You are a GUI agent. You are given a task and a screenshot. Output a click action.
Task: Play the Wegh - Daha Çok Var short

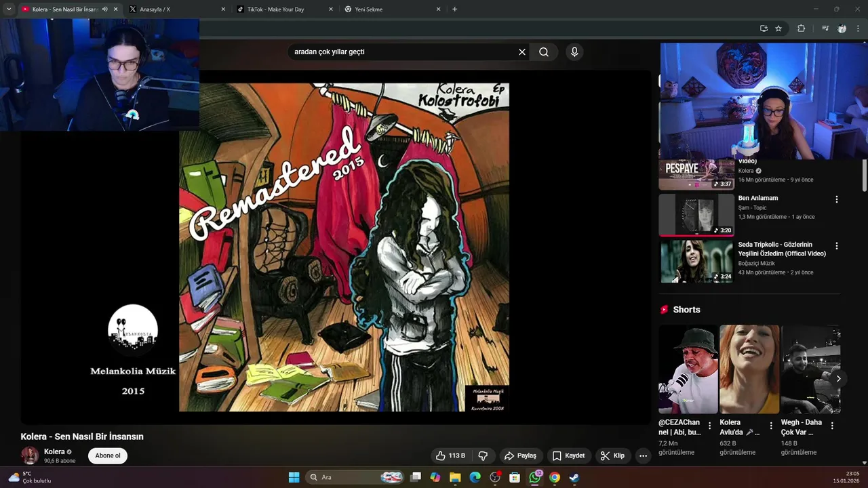[x=811, y=369]
